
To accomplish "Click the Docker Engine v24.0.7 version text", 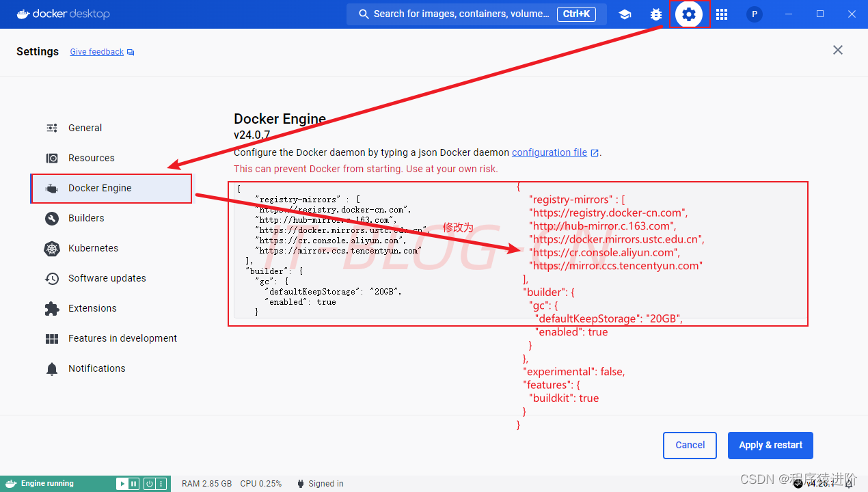I will click(x=252, y=135).
